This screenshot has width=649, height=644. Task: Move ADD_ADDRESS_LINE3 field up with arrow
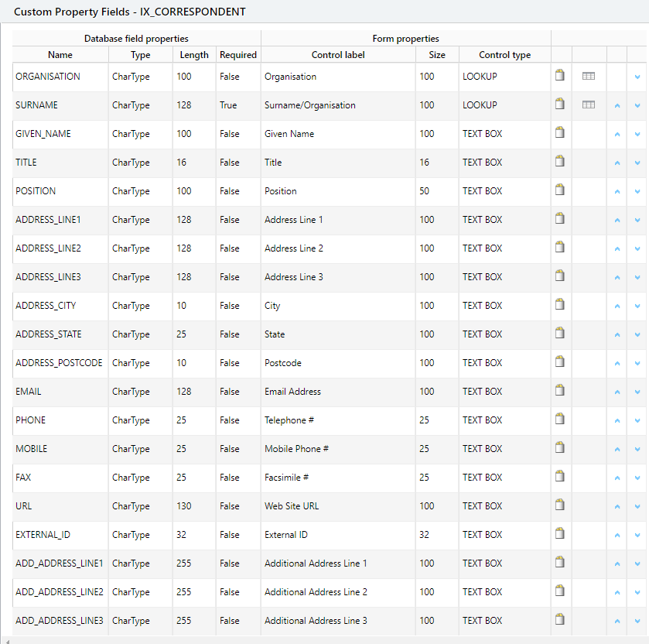[x=617, y=621]
